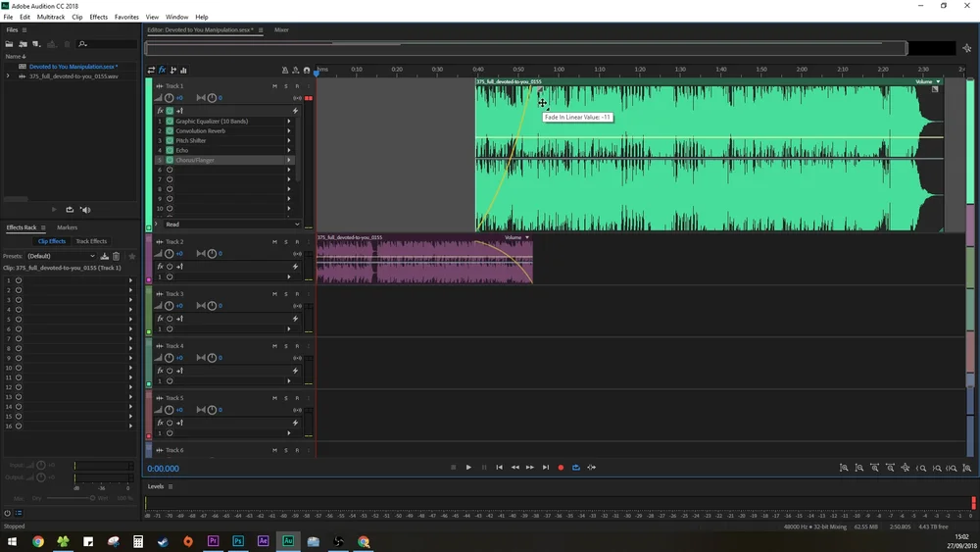This screenshot has height=552, width=980.
Task: Click the Zoom In Amplitude icon in the zoom toolbar
Action: click(x=844, y=468)
